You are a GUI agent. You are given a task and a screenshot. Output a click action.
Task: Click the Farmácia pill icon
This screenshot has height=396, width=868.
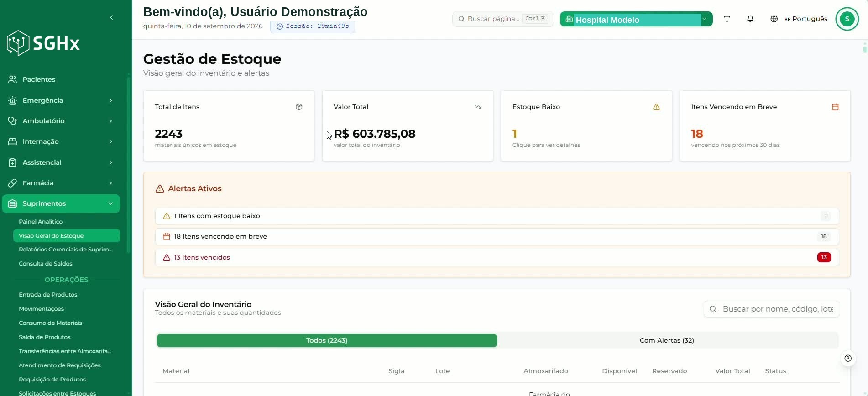13,183
